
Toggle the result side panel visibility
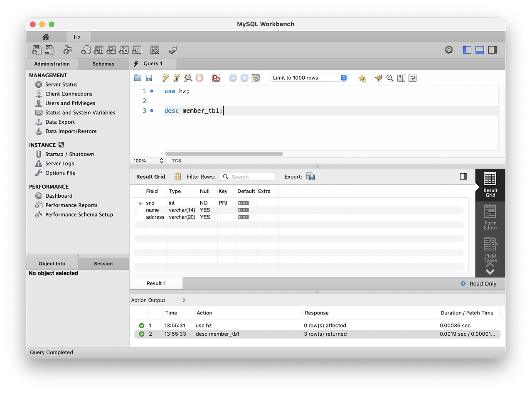[x=463, y=177]
